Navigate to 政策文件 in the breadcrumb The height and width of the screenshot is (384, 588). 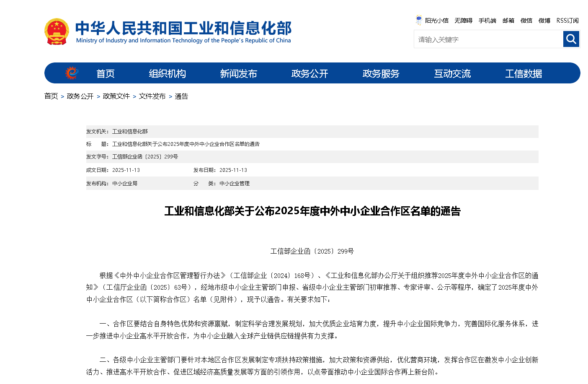116,96
